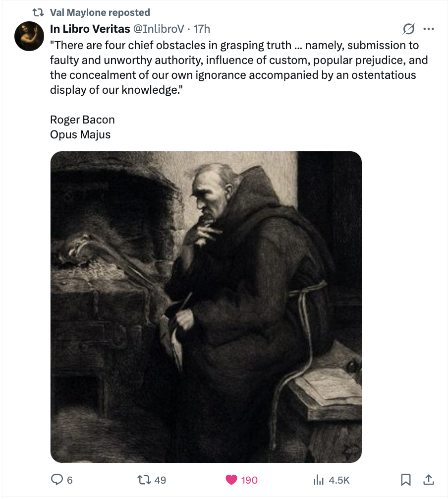Open the @InlibroV handle link
The image size is (448, 499).
[x=160, y=29]
